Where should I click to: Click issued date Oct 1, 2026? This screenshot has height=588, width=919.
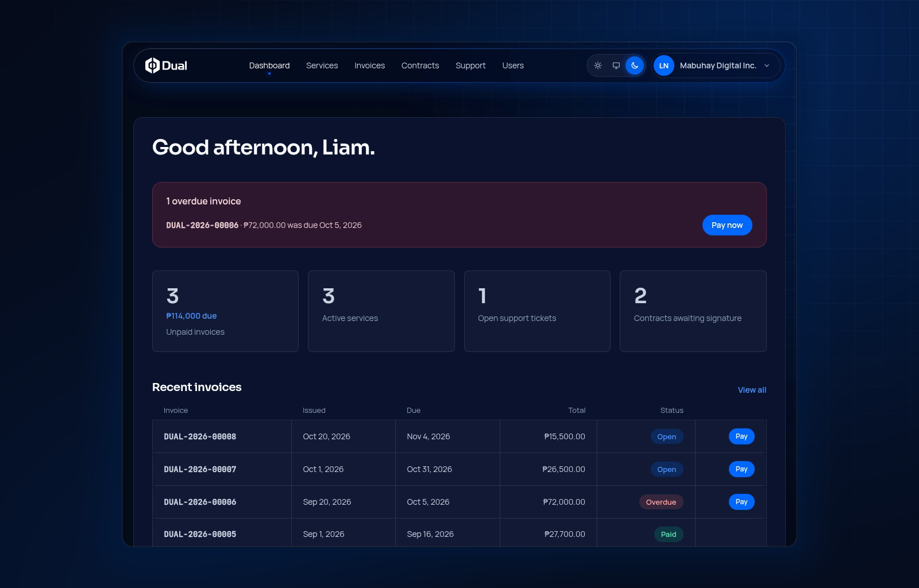tap(323, 469)
